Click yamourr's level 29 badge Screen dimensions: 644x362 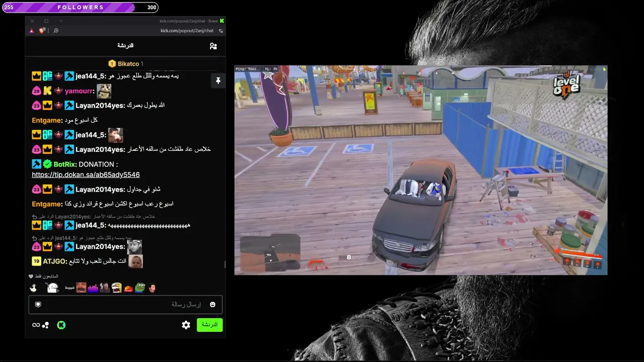tap(36, 91)
